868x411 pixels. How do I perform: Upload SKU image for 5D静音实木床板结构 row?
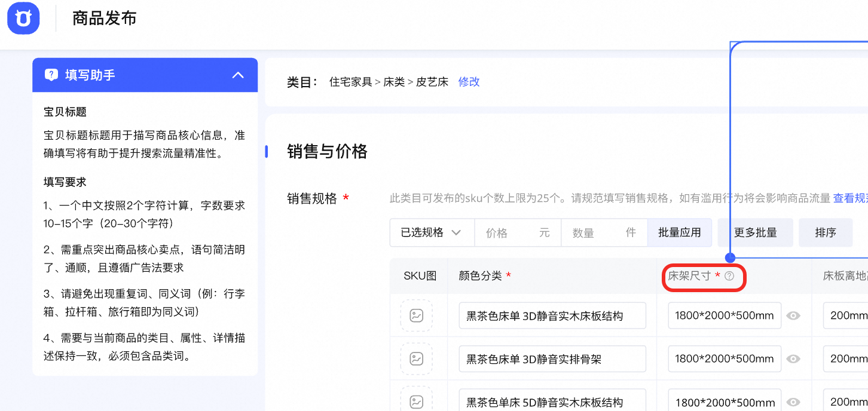[x=417, y=399]
